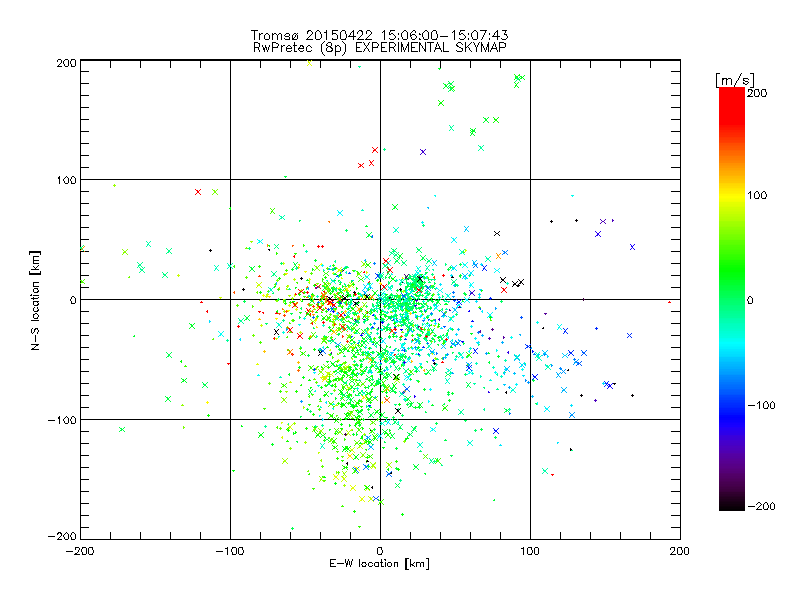Click the colorbar label '200' at top

tap(757, 93)
